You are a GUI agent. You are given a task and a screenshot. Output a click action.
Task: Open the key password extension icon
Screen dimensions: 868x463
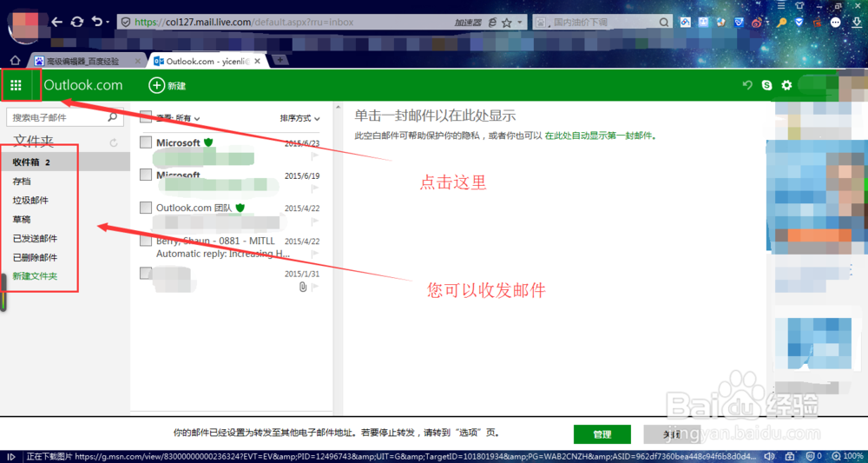click(x=782, y=23)
